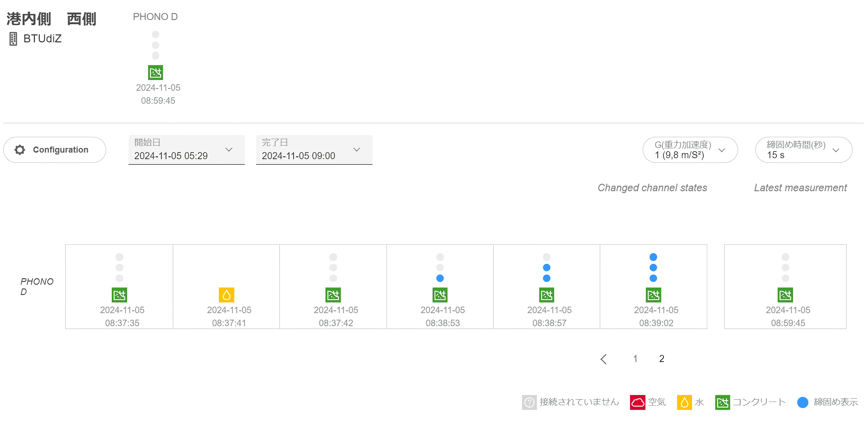
Task: Go to page 1
Action: pos(635,359)
